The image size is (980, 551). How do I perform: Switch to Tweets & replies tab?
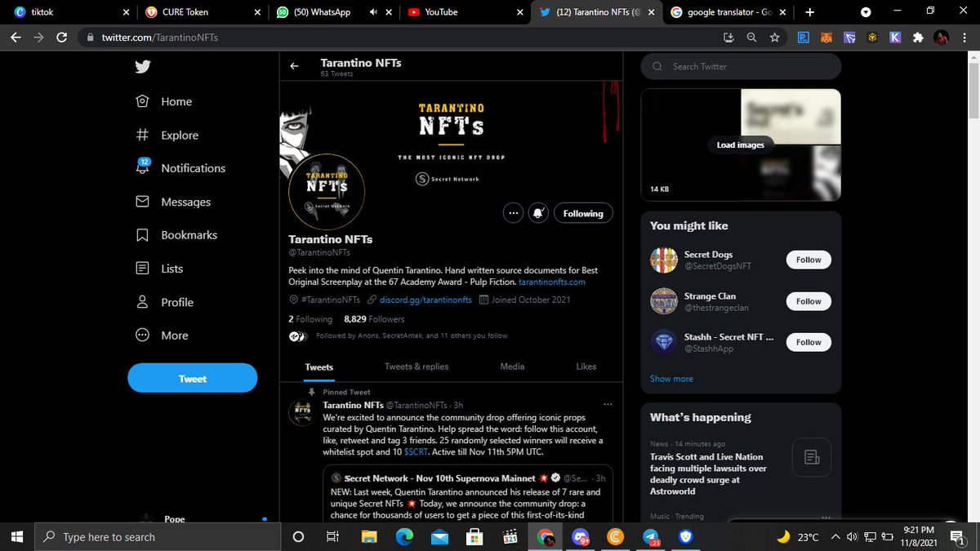coord(416,367)
